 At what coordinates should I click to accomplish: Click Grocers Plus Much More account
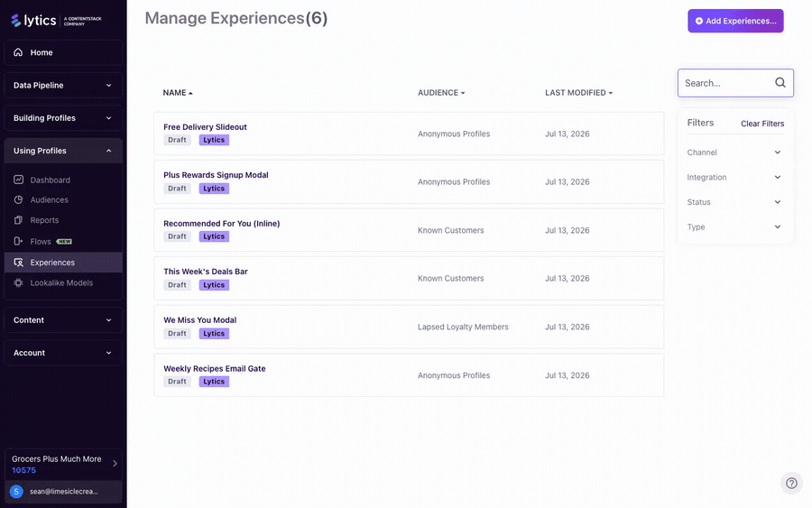tap(57, 458)
